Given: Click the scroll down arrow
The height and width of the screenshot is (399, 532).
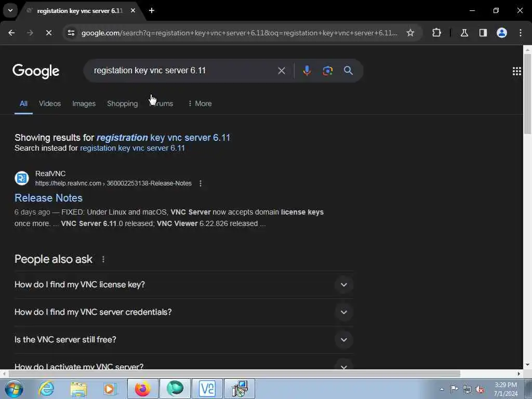Looking at the screenshot, I should [x=527, y=365].
